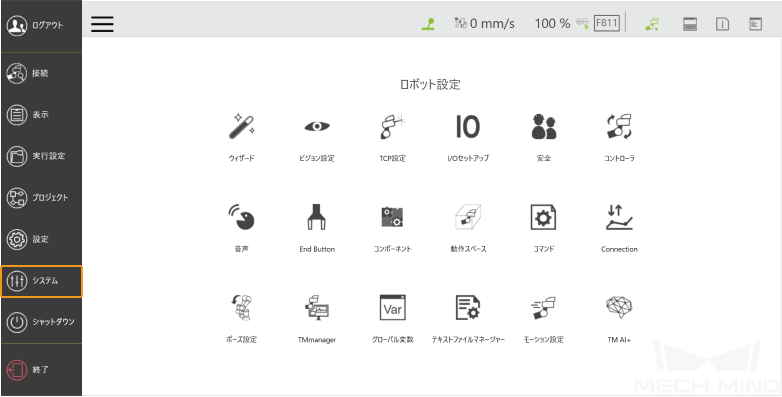Select 実行設定 in sidebar
782x397 pixels.
[41, 156]
